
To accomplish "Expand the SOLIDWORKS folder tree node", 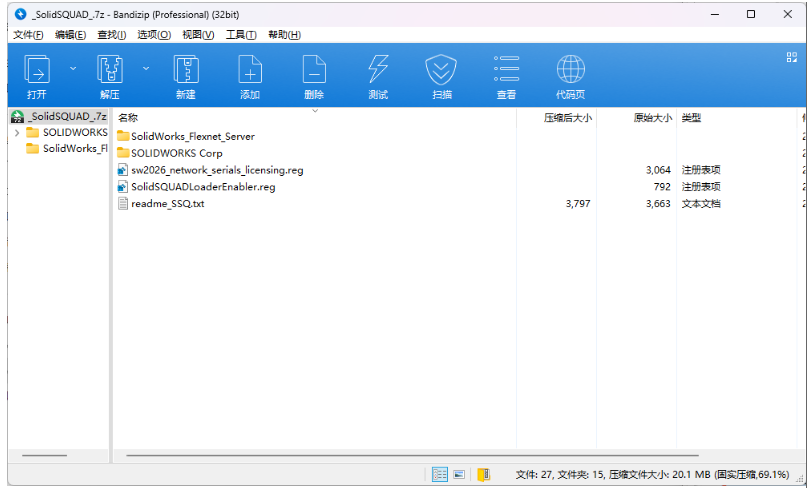I will pos(17,133).
